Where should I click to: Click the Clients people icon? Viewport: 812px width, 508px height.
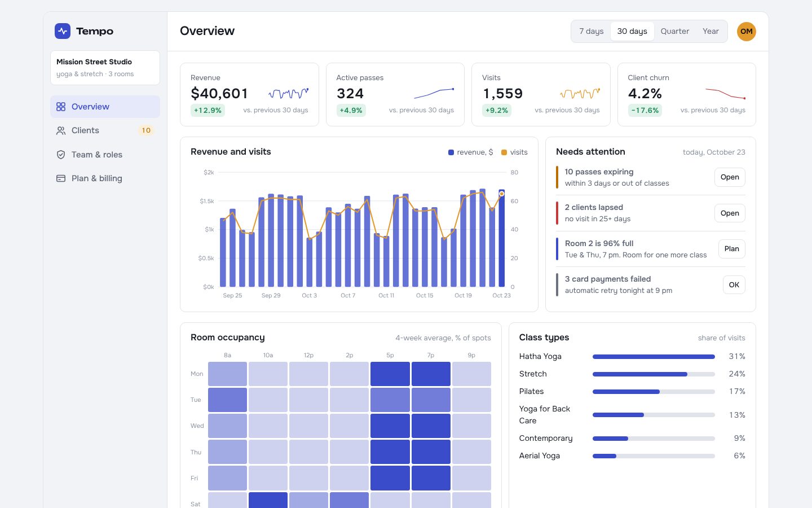(x=61, y=130)
